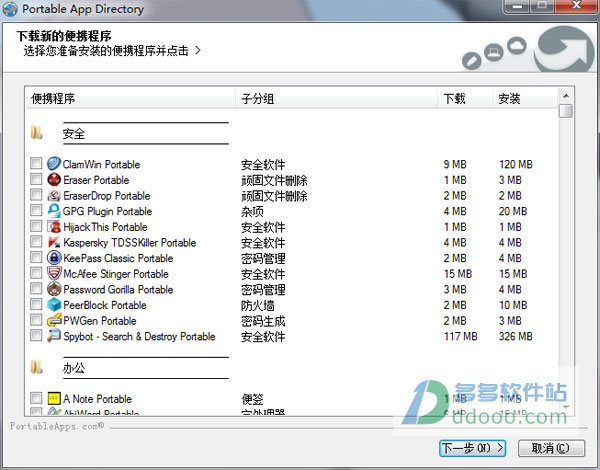Sort by the 子分组 column header
This screenshot has height=470, width=600.
coord(336,98)
